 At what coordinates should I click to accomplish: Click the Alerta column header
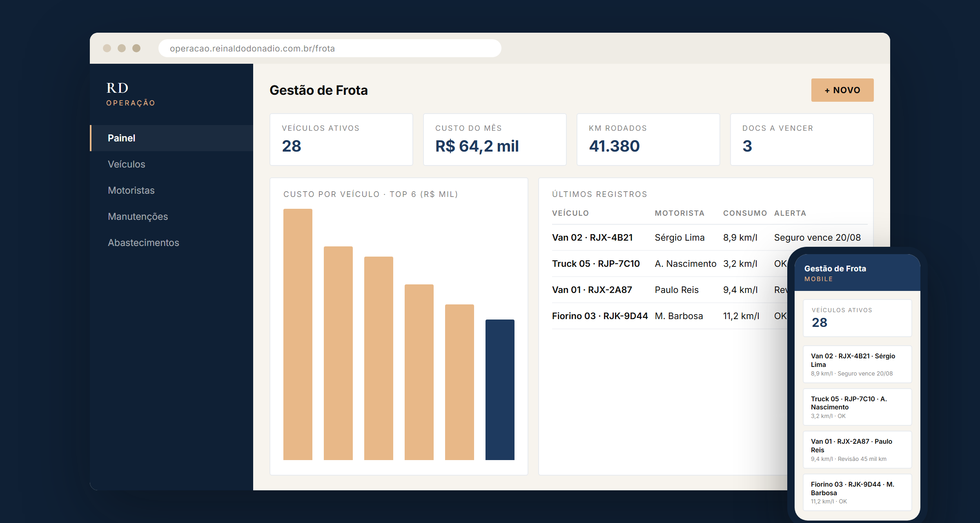(790, 213)
